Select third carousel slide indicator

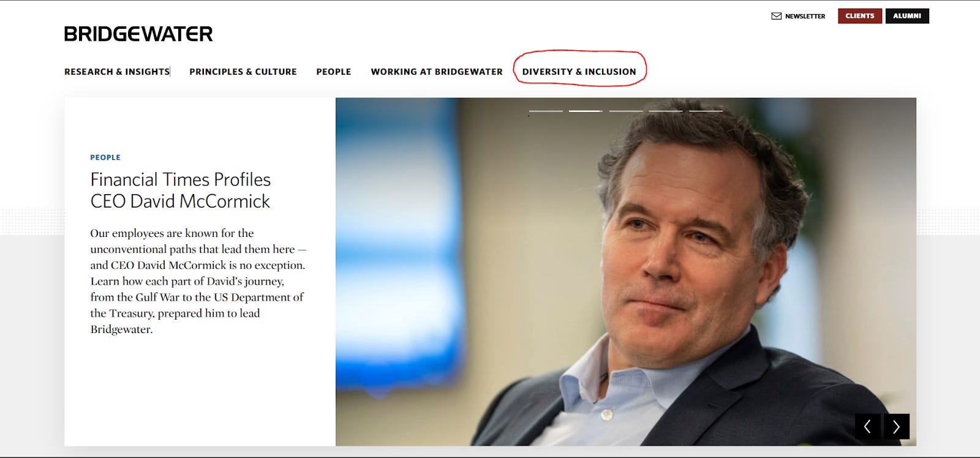click(626, 111)
